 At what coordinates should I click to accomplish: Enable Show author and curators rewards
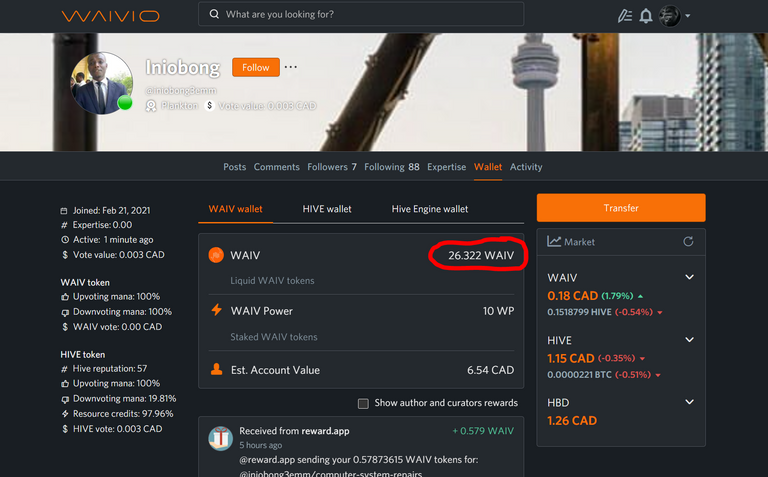pyautogui.click(x=363, y=404)
